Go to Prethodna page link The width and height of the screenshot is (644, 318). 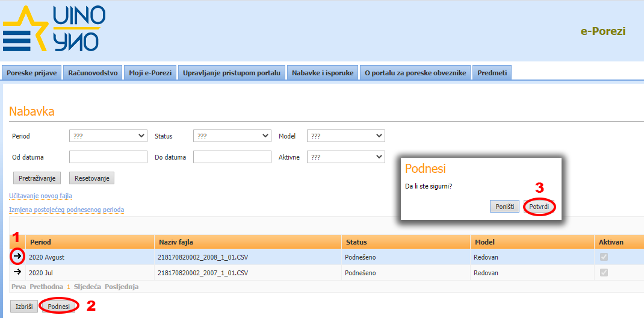46,287
